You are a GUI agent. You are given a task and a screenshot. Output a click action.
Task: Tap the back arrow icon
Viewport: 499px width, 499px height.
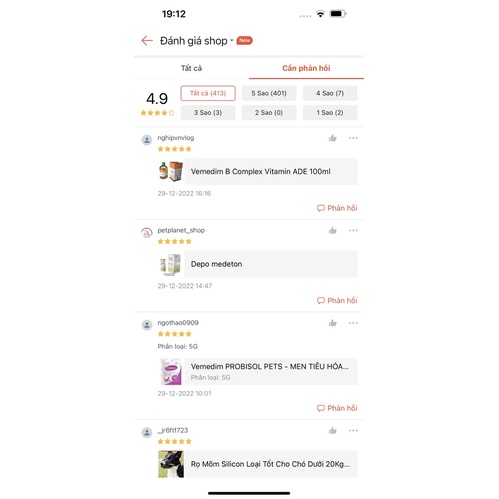point(147,41)
